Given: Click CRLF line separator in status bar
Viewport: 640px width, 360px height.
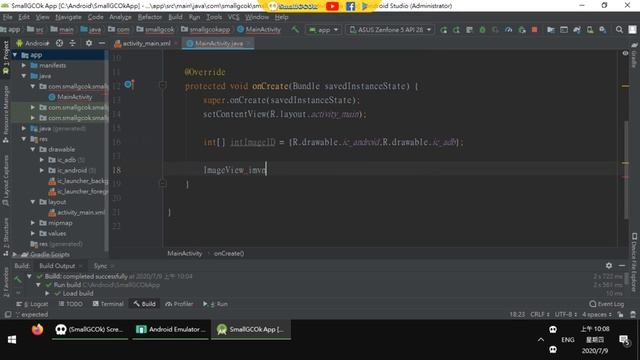Looking at the screenshot, I should point(540,315).
